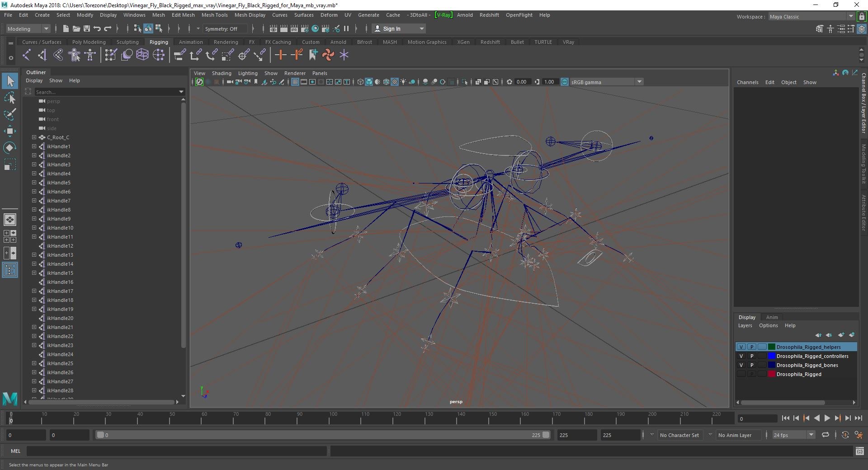Click the Sign In button
This screenshot has height=470, width=868.
pos(399,28)
